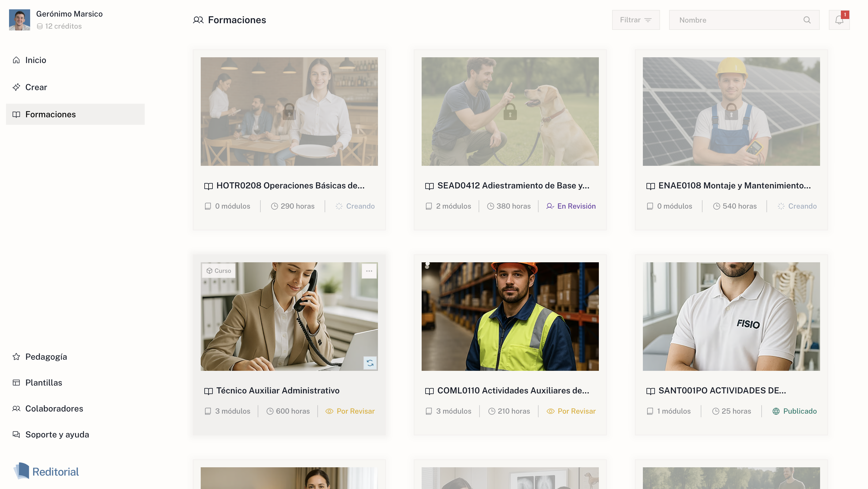
Task: Select Formaciones in the sidebar
Action: pos(51,114)
